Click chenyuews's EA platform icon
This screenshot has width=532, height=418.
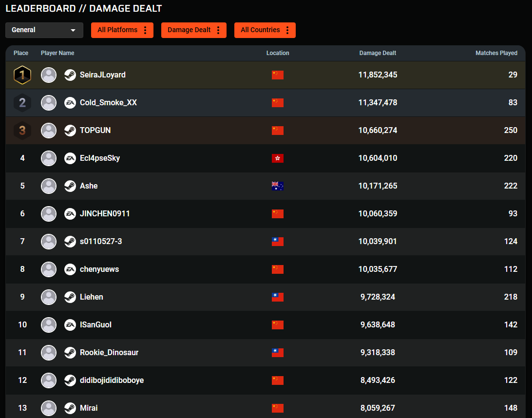click(x=70, y=269)
